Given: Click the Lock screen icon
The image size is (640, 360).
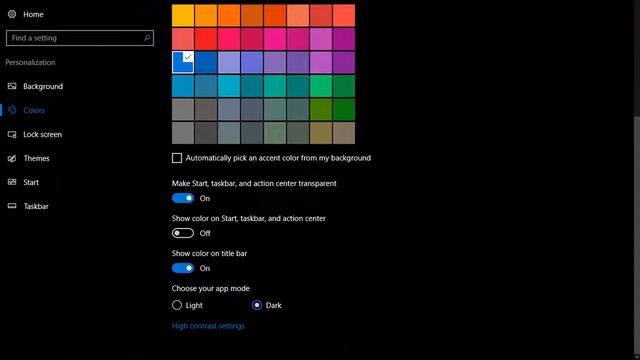Looking at the screenshot, I should [x=12, y=134].
